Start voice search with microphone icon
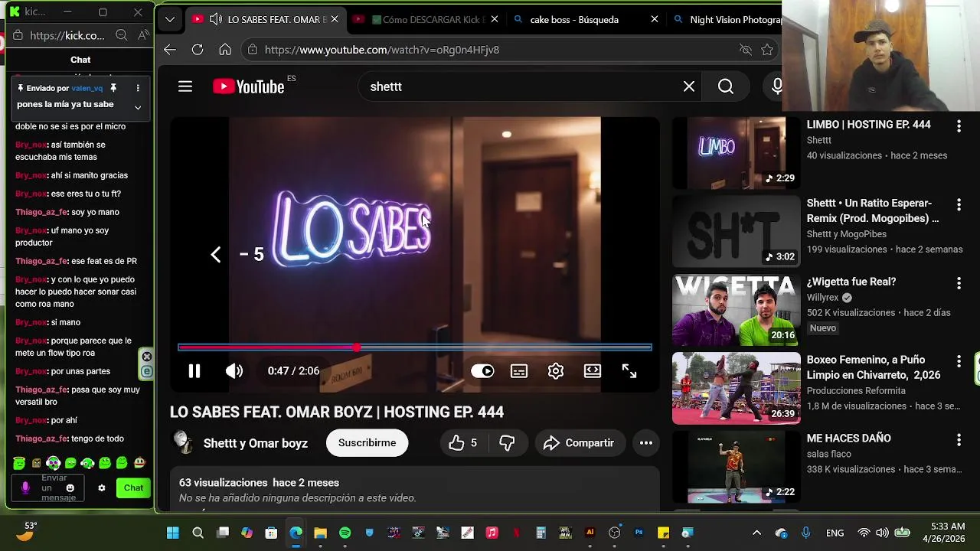 click(x=776, y=86)
